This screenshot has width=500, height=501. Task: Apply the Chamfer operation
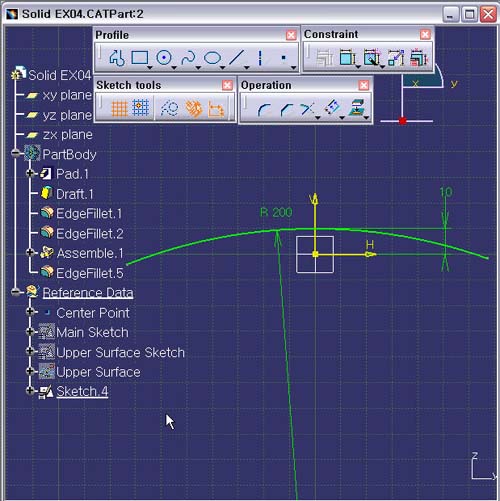click(287, 109)
